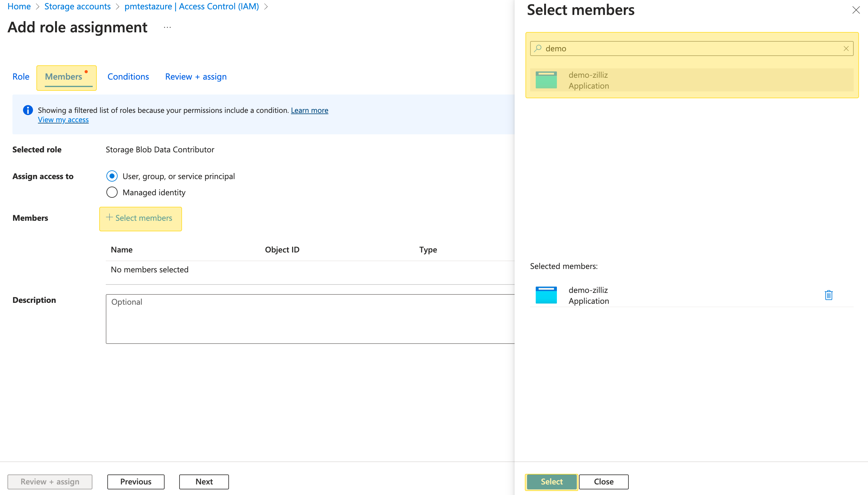Switch to the Conditions tab

click(x=128, y=77)
